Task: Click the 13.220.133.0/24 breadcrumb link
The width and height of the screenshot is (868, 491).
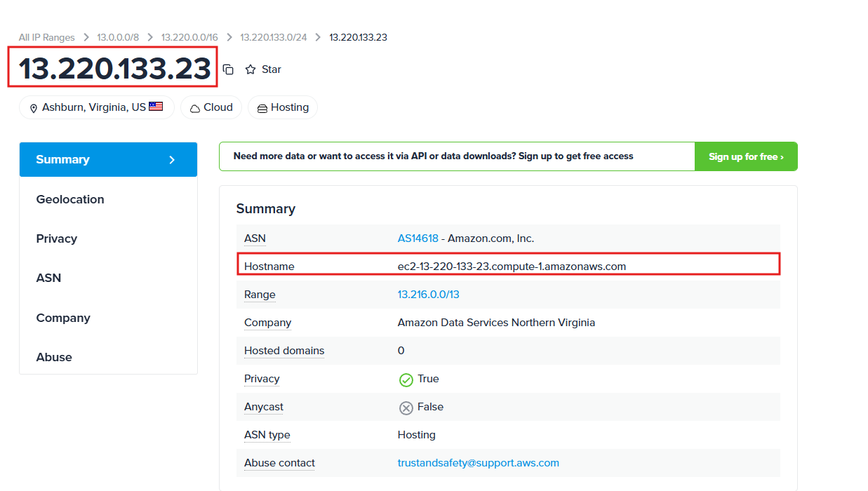Action: point(273,37)
